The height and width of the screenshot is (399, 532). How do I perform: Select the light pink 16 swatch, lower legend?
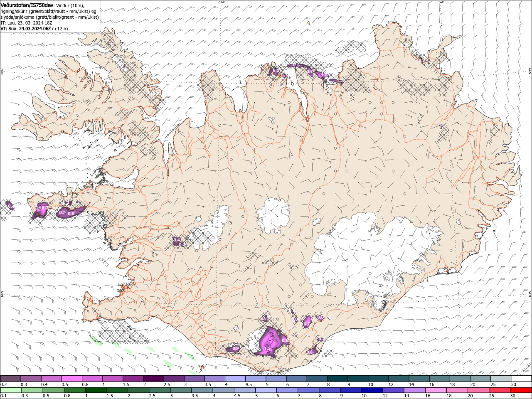pos(436,390)
